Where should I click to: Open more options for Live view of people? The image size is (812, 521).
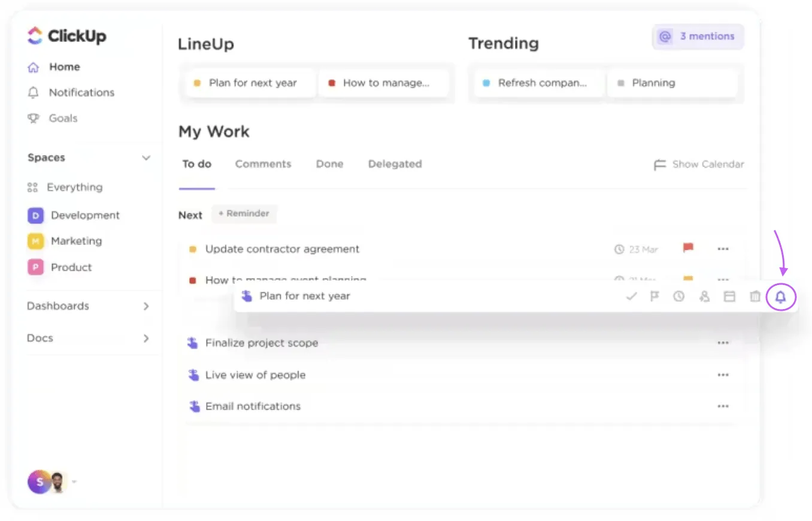click(x=723, y=375)
